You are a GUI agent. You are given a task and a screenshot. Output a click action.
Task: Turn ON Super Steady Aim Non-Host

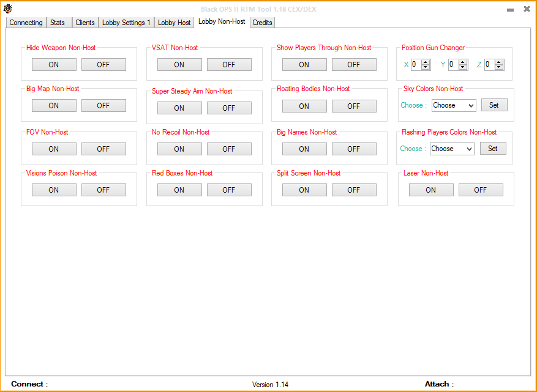(179, 108)
